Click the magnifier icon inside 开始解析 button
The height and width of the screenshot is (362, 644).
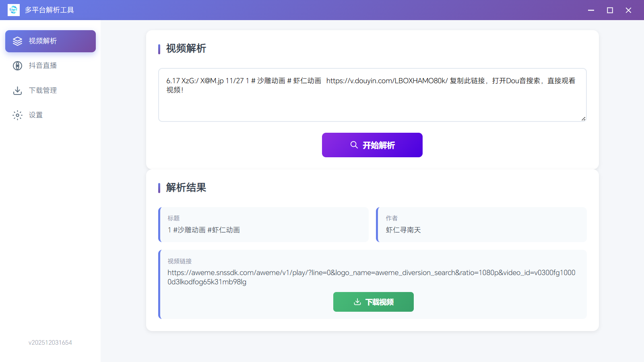click(354, 145)
